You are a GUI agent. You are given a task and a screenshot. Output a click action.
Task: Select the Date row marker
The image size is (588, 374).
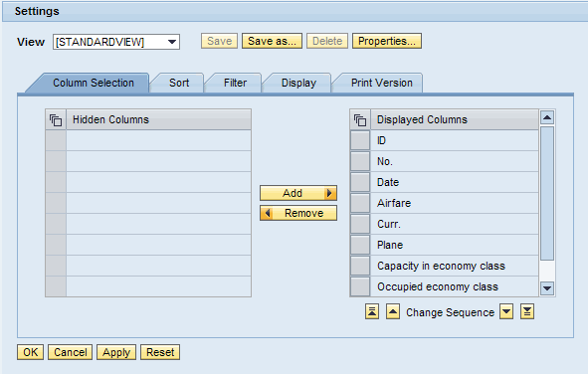[x=360, y=182]
